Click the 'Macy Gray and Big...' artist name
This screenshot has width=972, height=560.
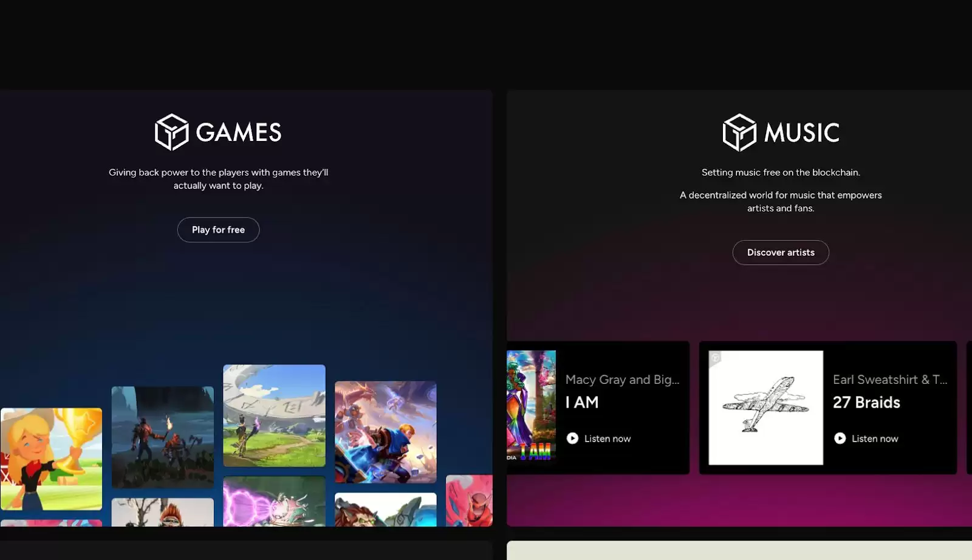(622, 380)
